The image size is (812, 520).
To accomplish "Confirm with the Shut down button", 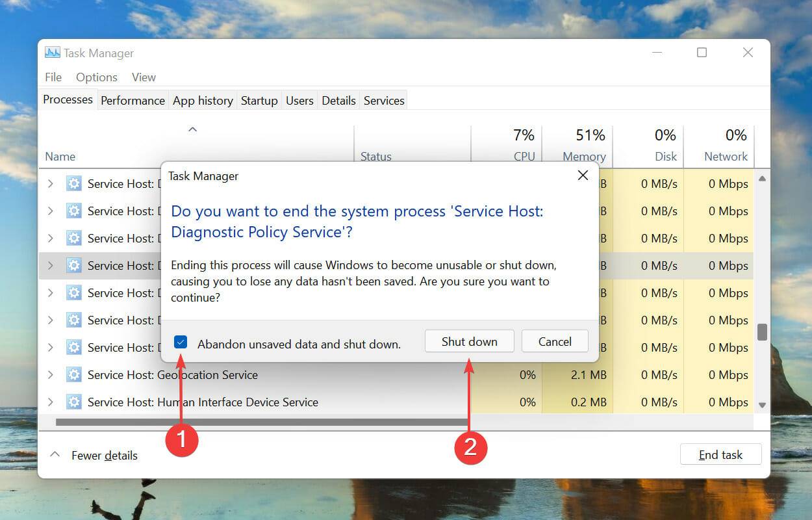I will (x=470, y=341).
